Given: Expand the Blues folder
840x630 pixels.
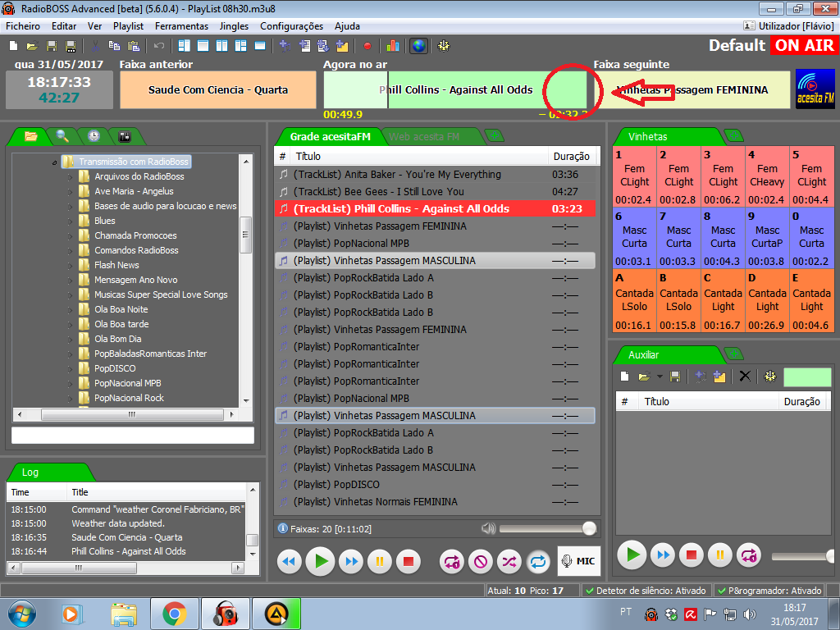Looking at the screenshot, I should coord(71,221).
